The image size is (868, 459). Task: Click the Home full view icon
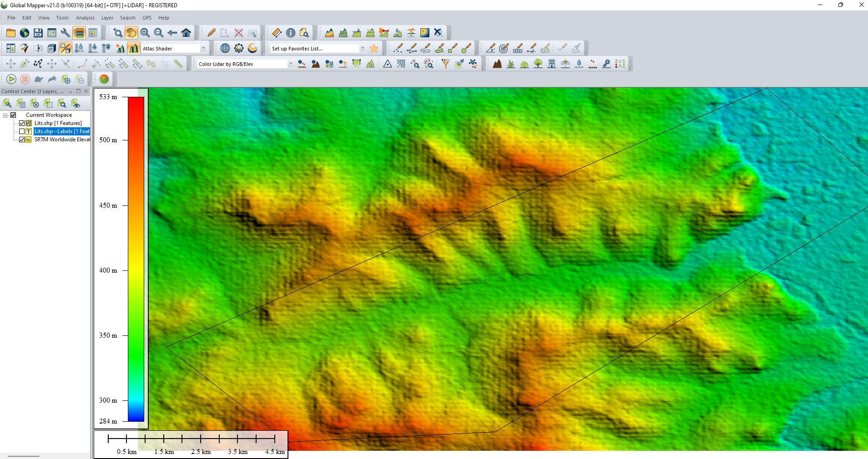186,33
